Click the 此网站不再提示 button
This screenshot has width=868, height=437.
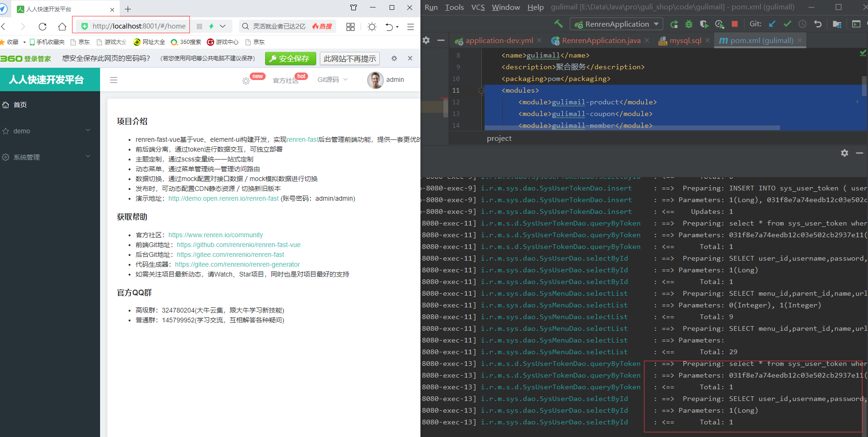[x=349, y=58]
